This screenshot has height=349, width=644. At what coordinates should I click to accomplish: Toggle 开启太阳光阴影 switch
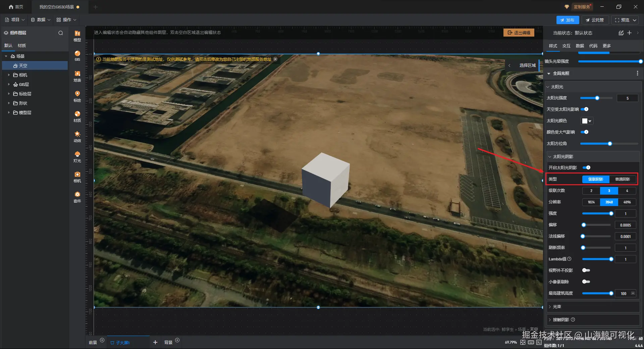(586, 167)
